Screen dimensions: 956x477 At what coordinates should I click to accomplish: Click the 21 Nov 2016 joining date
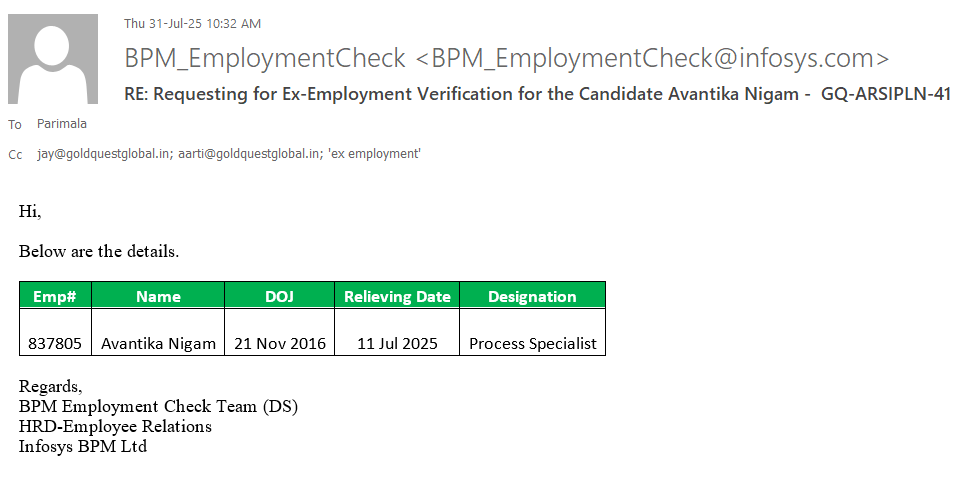[x=280, y=343]
